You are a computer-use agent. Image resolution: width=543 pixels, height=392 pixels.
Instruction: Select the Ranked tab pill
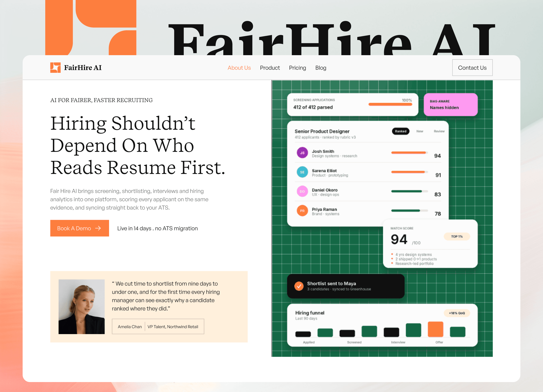[400, 131]
